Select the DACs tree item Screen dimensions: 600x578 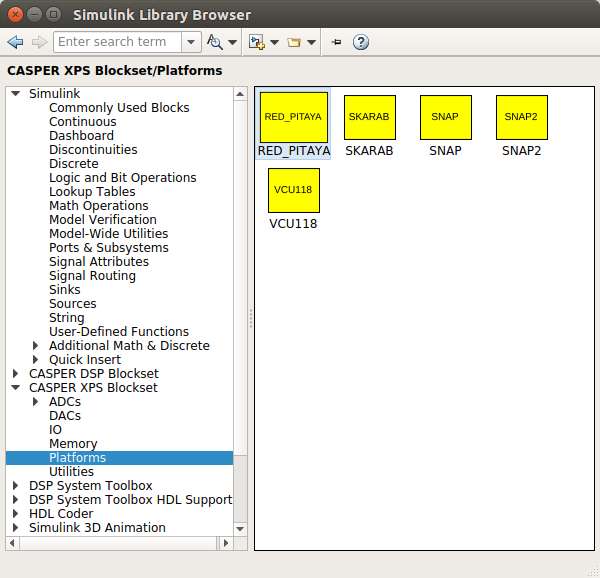65,416
